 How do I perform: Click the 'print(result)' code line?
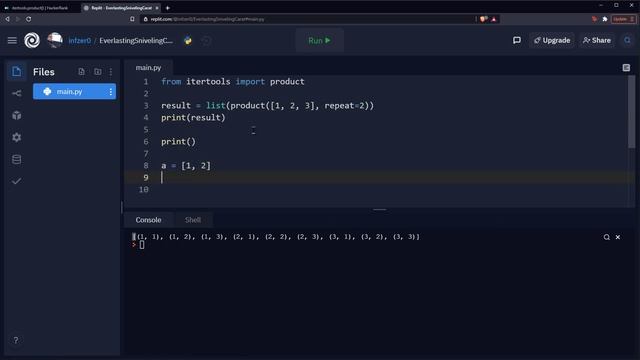(193, 118)
